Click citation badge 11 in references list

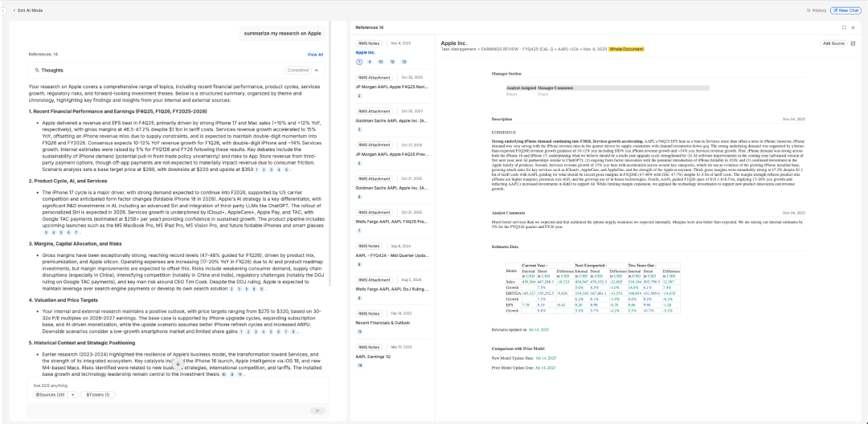pos(360,332)
